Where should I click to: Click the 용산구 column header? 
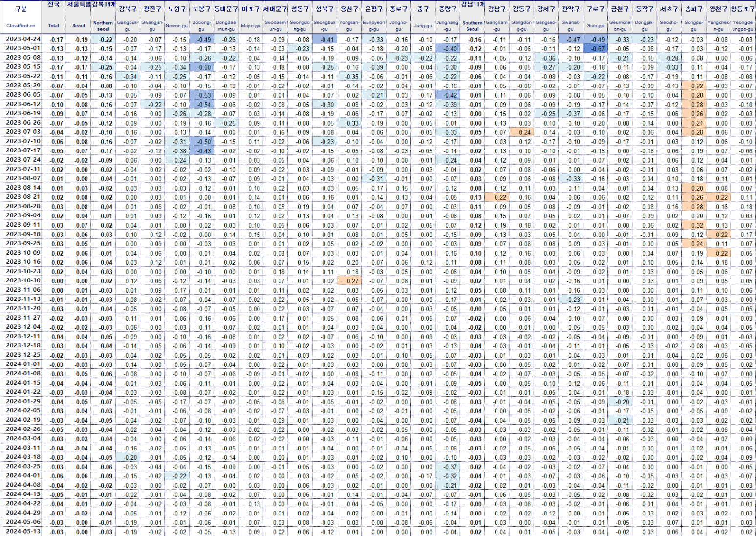pyautogui.click(x=349, y=9)
